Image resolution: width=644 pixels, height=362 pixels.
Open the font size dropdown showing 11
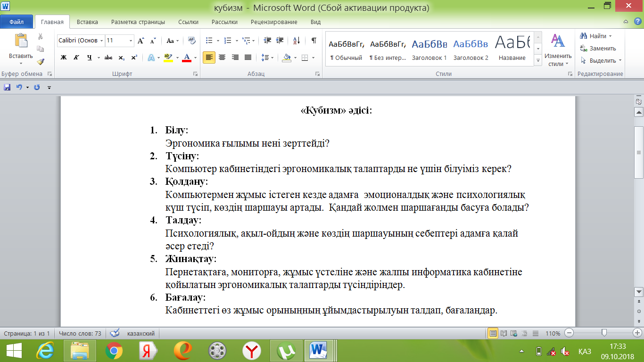pyautogui.click(x=131, y=41)
